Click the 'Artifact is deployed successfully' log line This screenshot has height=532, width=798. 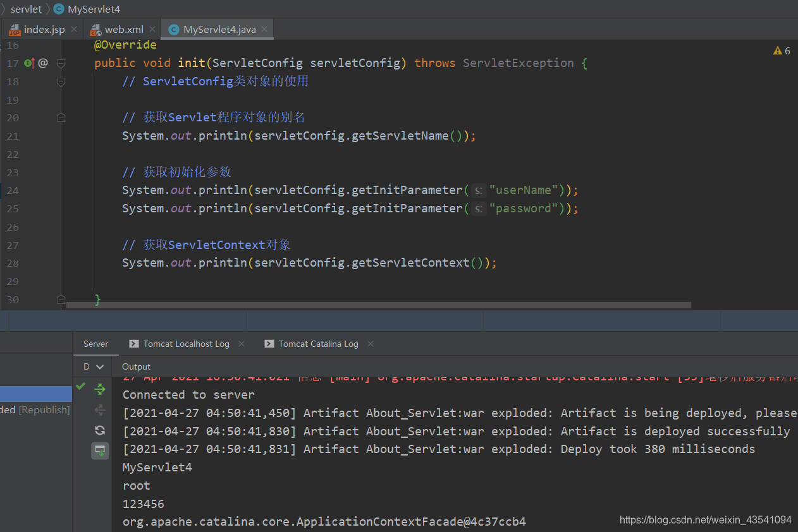[x=457, y=432]
